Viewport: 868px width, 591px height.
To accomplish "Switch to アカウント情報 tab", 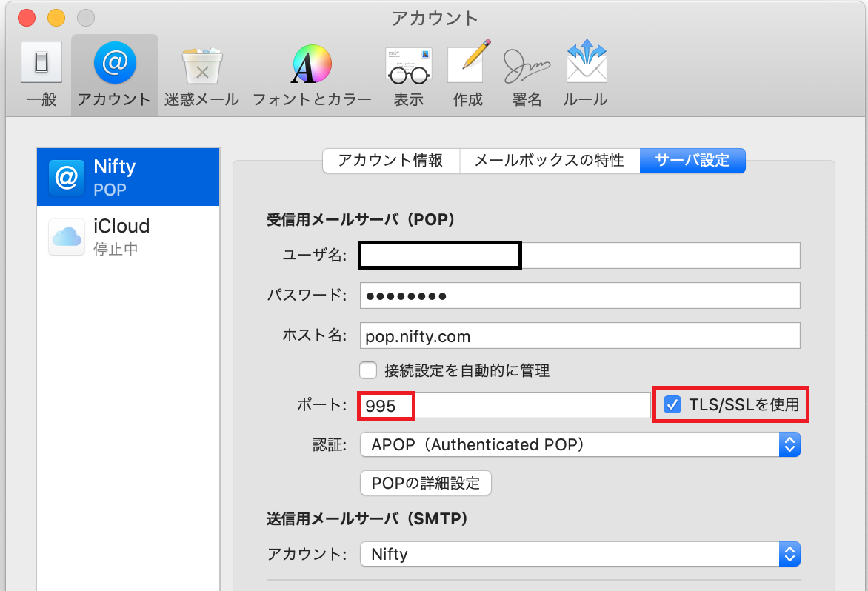I will [390, 161].
